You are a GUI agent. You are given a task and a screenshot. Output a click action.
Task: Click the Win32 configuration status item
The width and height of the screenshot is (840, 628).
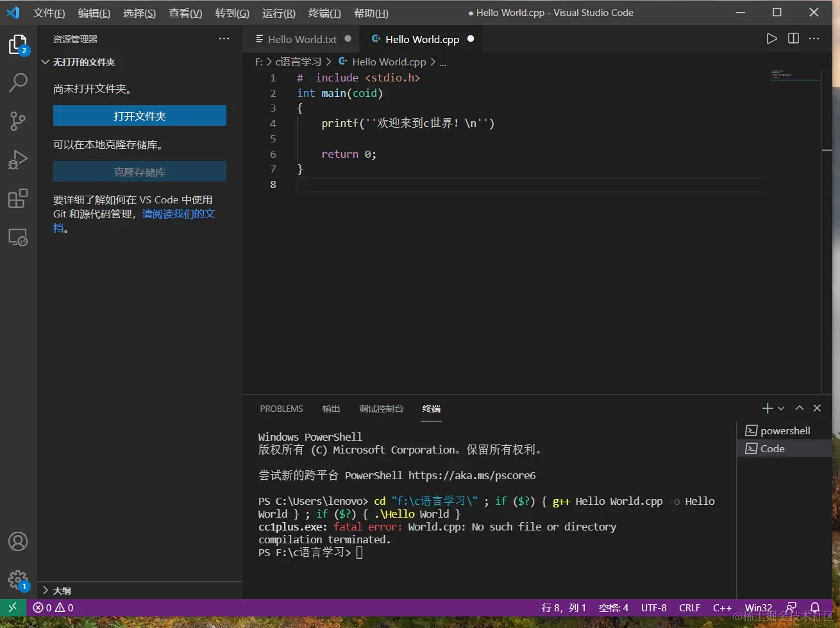759,607
